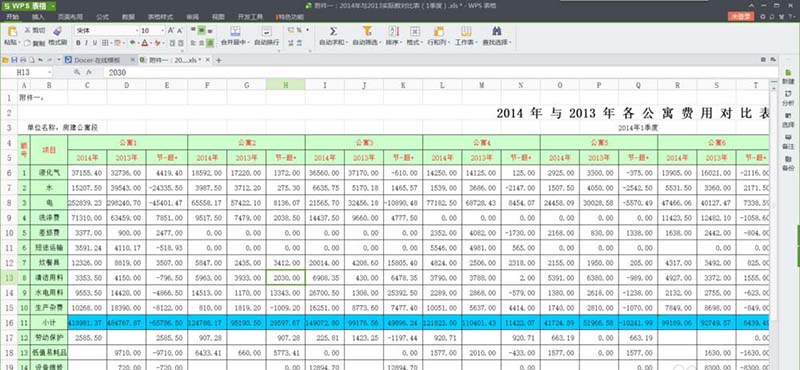Click the Format (格式) icon

(414, 31)
